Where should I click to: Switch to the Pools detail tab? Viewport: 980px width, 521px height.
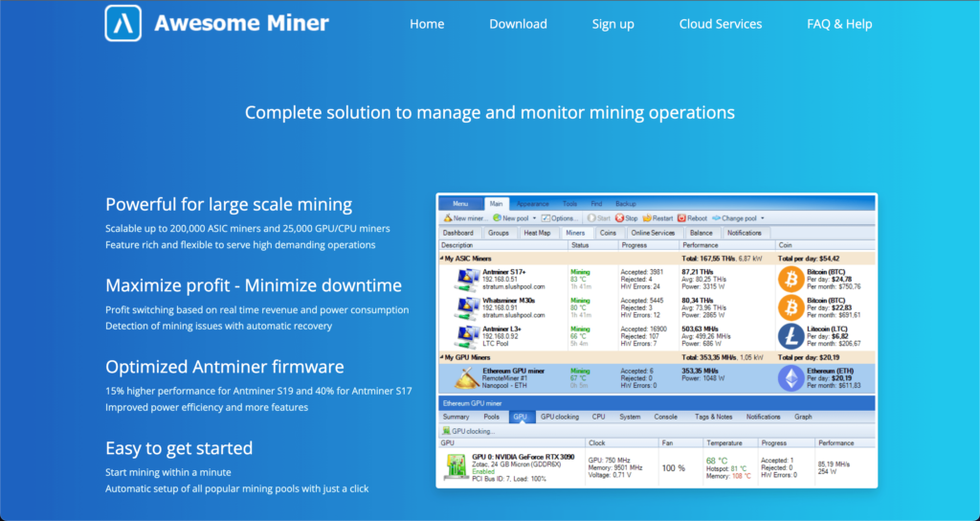(x=491, y=417)
